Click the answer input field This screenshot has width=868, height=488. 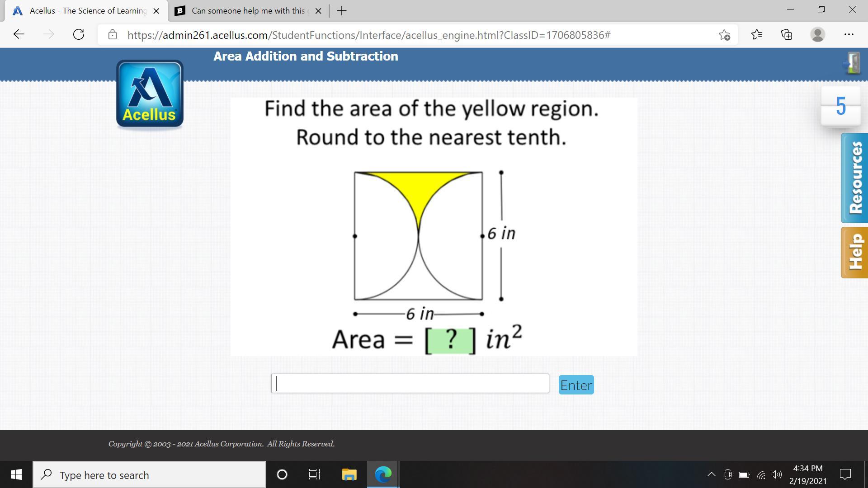(410, 384)
